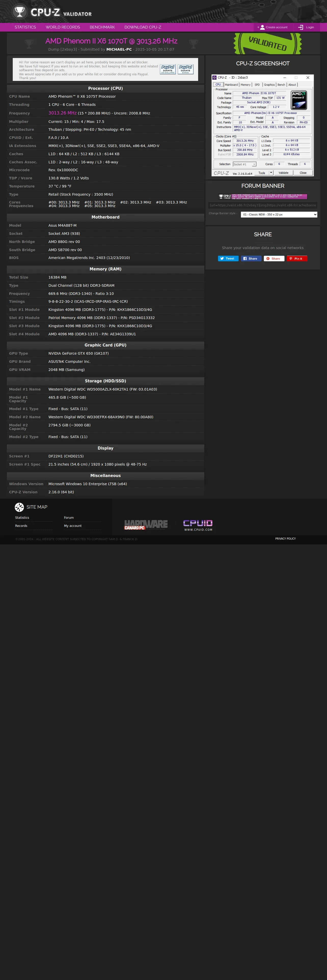Click BIOS value 'American Megatrends Inc. 2403 (12/23/2010)'
Viewport: 327px width, 980px height.
89,258
